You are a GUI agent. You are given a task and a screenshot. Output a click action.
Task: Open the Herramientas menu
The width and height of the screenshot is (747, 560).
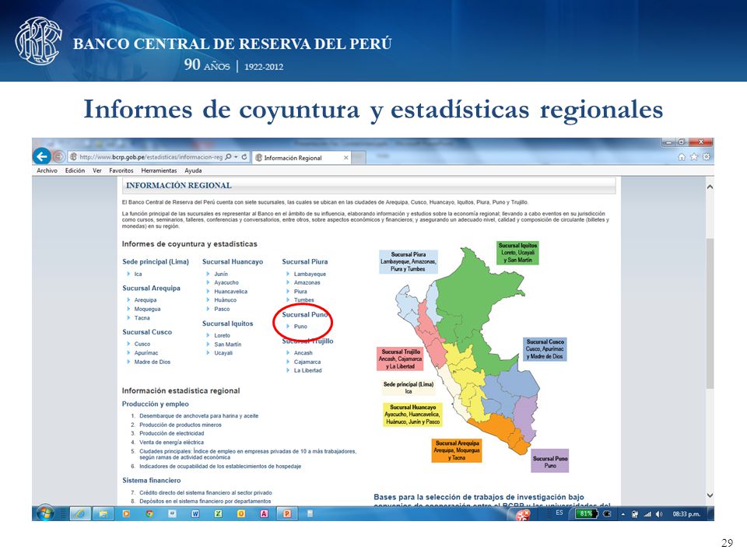tap(159, 170)
